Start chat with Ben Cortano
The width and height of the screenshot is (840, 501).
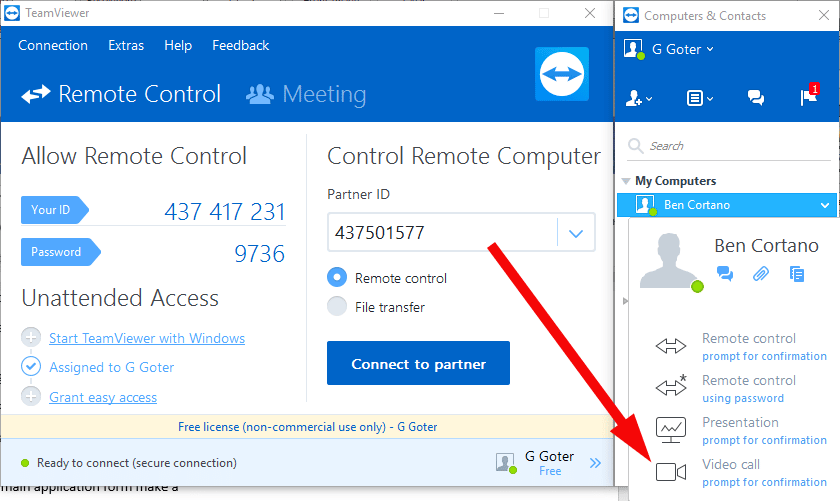pyautogui.click(x=725, y=274)
